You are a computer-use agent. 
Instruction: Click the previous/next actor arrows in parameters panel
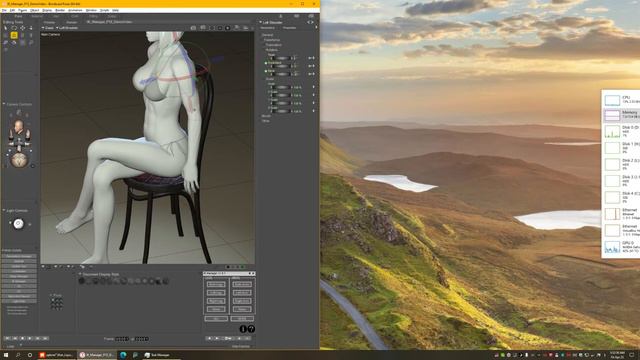tap(311, 22)
